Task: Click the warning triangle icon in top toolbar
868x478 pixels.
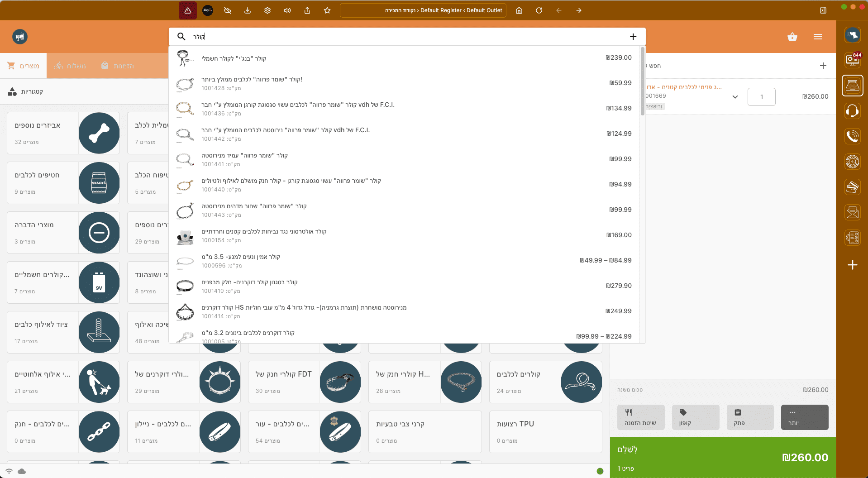Action: tap(187, 10)
